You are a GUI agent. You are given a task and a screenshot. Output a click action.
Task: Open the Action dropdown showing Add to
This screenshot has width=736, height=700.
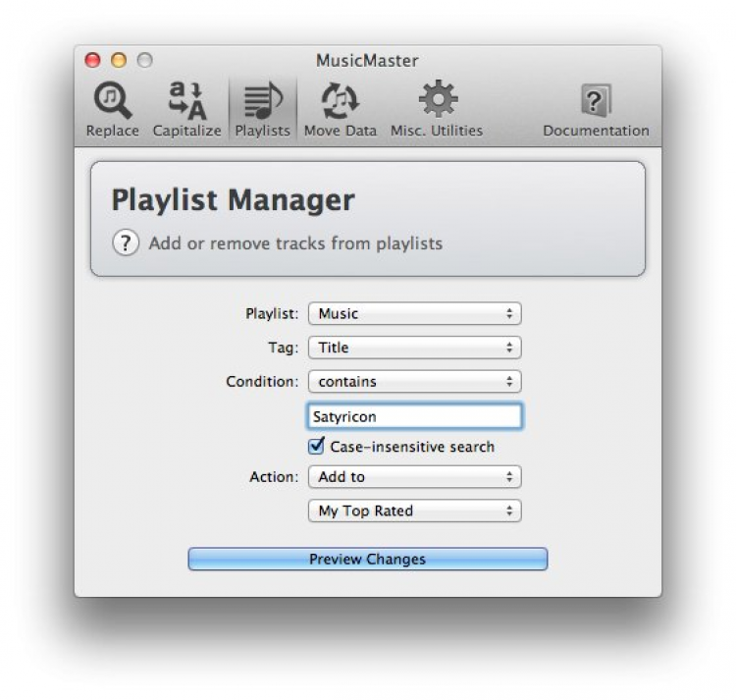414,476
